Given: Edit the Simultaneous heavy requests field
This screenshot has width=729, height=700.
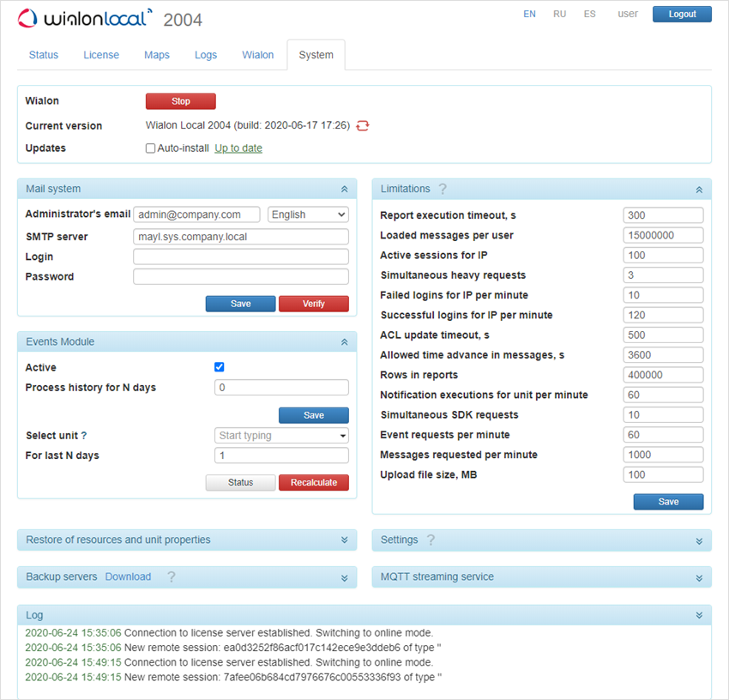Looking at the screenshot, I should click(664, 275).
